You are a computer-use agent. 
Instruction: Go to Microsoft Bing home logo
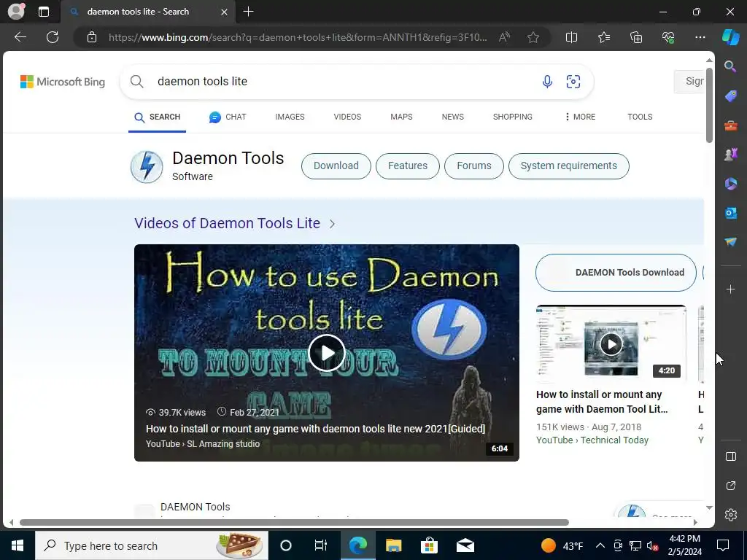(x=63, y=82)
